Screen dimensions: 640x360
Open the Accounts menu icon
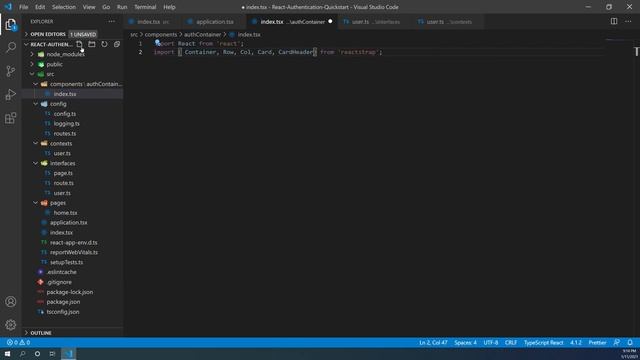[x=11, y=302]
